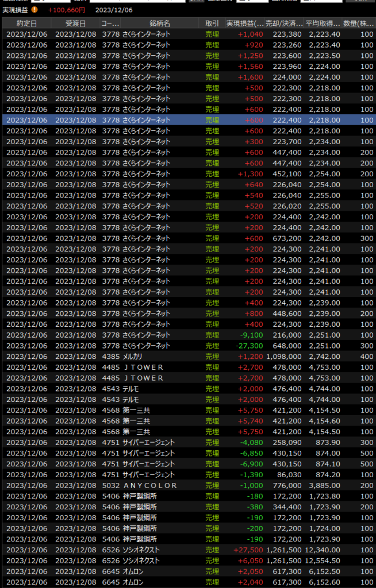This screenshot has height=588, width=376.
Task: Select the ANYCOLOR trade row
Action: pos(172,485)
